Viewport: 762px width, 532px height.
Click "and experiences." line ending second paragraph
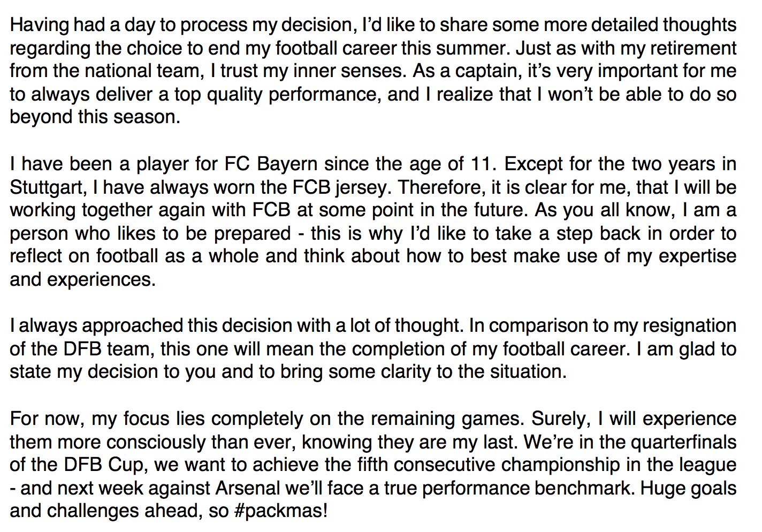pos(83,280)
